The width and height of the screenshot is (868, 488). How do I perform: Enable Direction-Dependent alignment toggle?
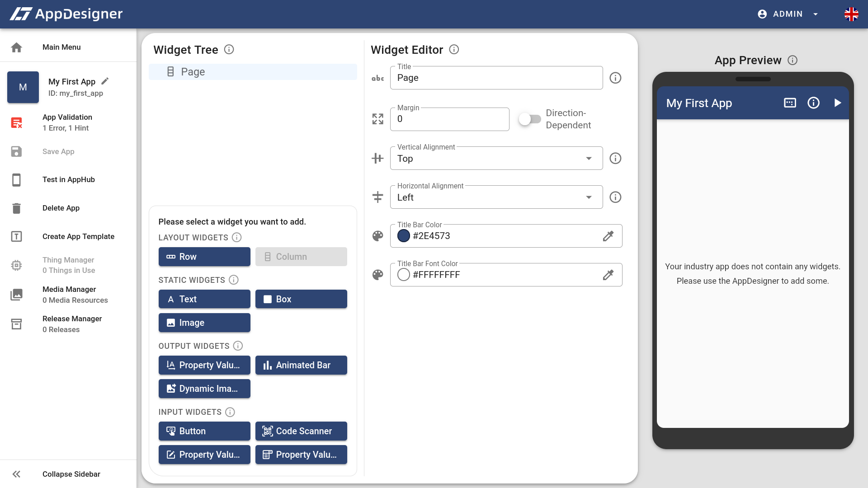pos(528,119)
